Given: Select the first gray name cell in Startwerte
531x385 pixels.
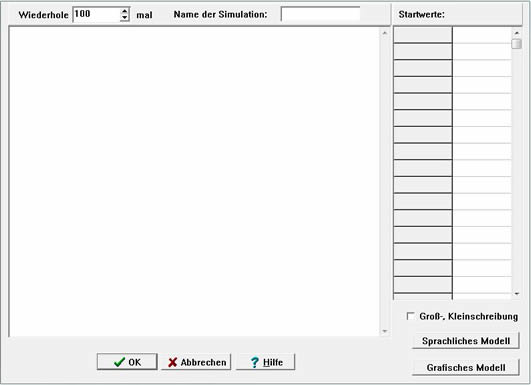Looking at the screenshot, I should coord(423,35).
